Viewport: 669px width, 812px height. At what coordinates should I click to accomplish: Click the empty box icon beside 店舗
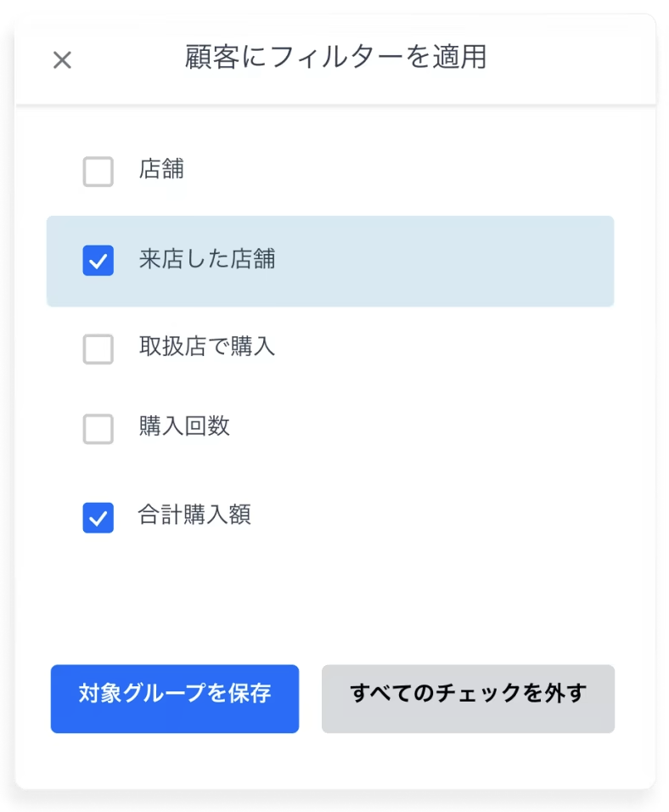(98, 172)
